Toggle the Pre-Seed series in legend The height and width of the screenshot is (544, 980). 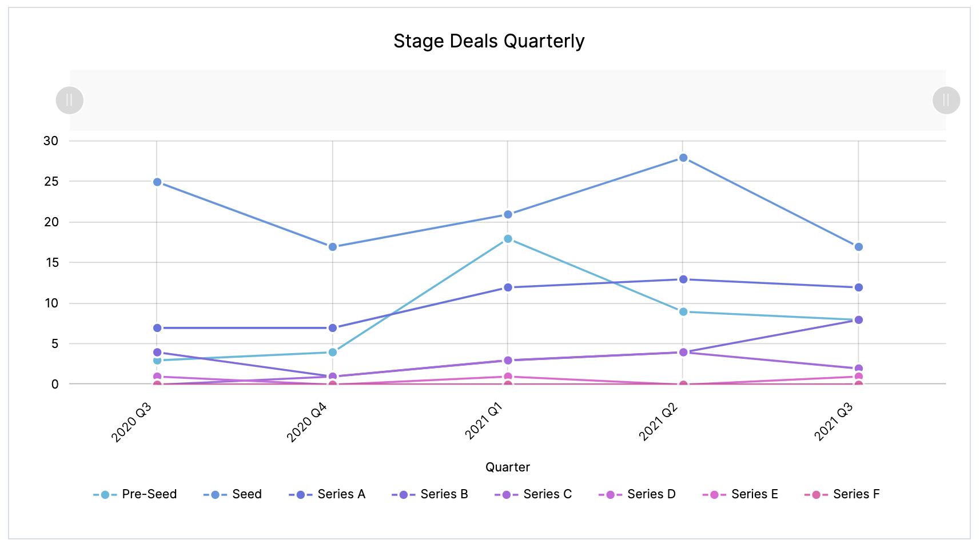pos(136,494)
